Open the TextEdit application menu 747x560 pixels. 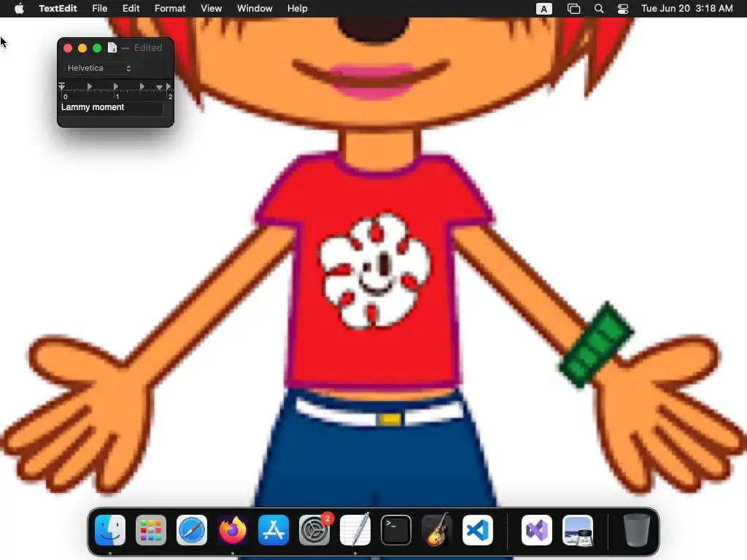click(x=58, y=9)
